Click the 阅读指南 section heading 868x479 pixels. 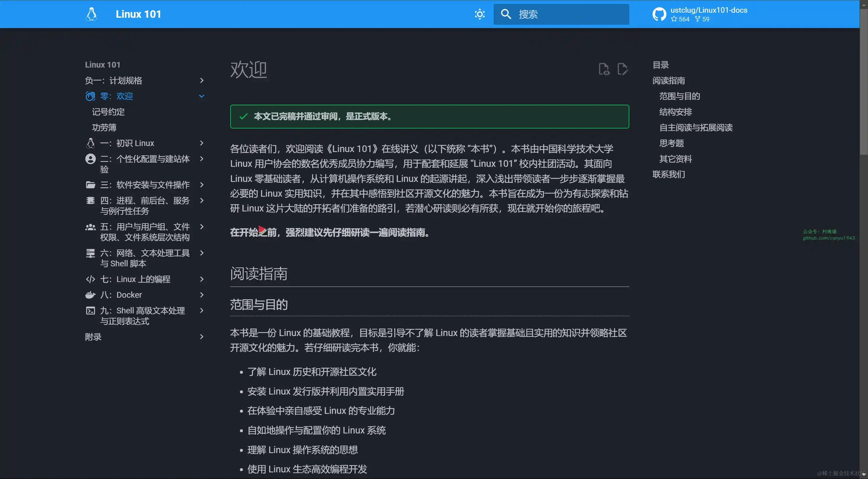[x=259, y=274]
